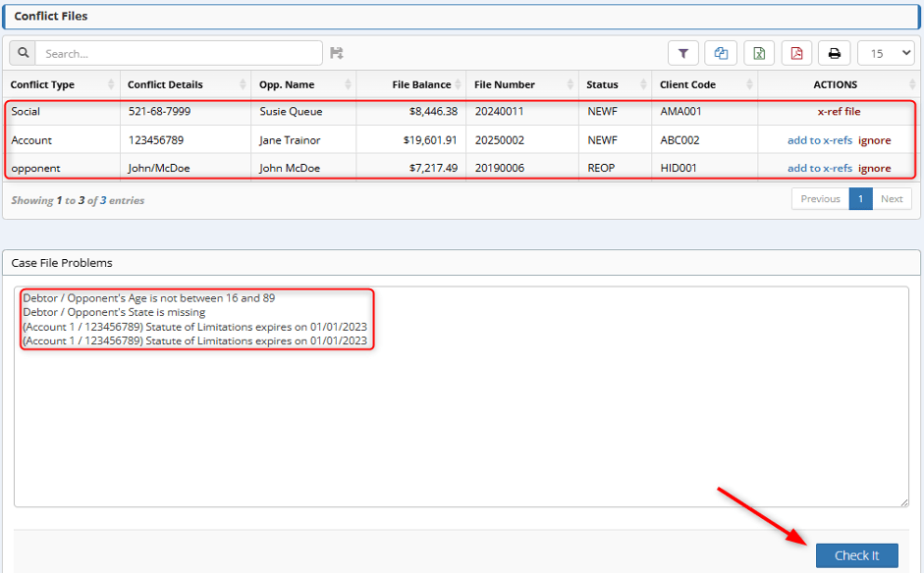Click the Conflict Files panel title
Viewport: 924px width, 574px height.
[x=54, y=17]
